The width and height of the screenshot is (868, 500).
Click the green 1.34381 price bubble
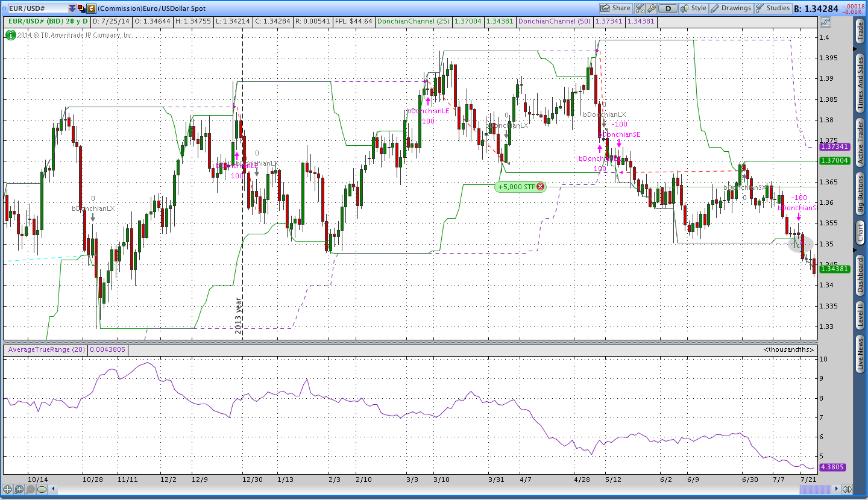(835, 269)
